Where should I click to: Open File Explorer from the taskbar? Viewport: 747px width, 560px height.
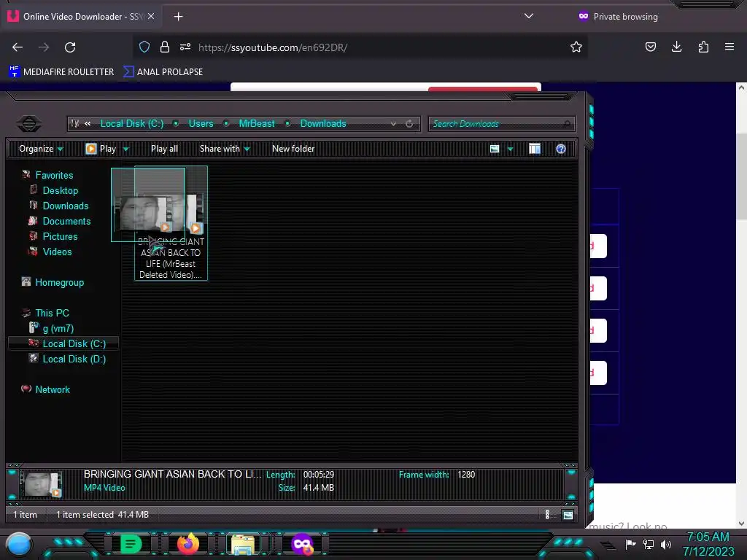click(243, 544)
